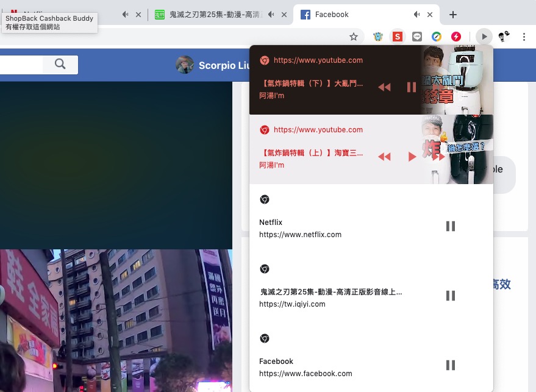This screenshot has height=392, width=536.
Task: Click the 鬼滅之刃第25集 title in media panel
Action: [331, 292]
